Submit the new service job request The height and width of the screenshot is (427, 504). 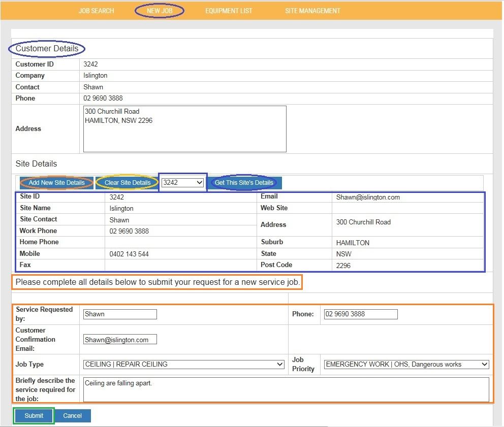34,416
